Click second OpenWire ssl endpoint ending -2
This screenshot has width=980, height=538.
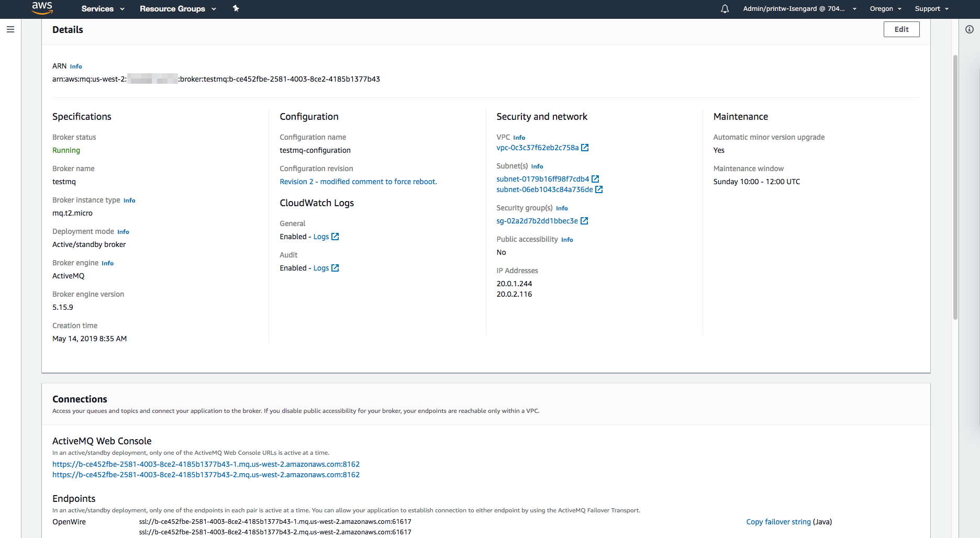point(275,532)
